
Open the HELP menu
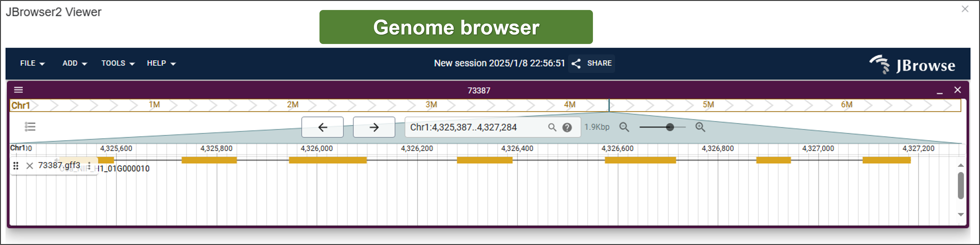[x=161, y=64]
